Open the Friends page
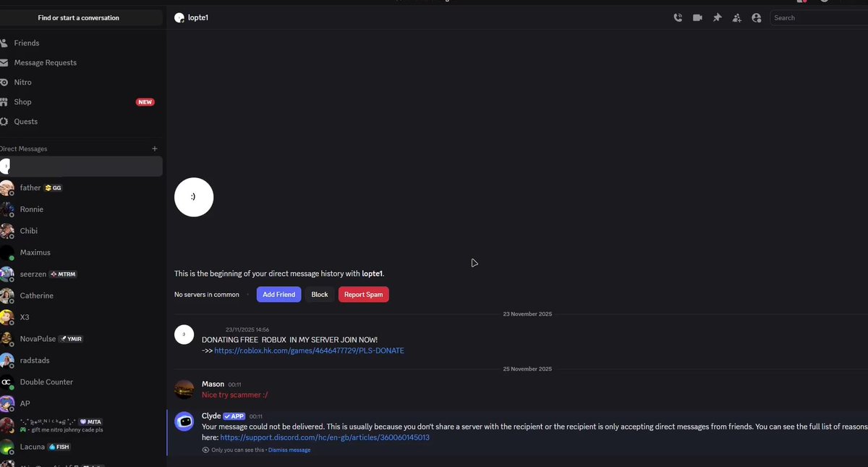The width and height of the screenshot is (868, 467). click(x=81, y=43)
